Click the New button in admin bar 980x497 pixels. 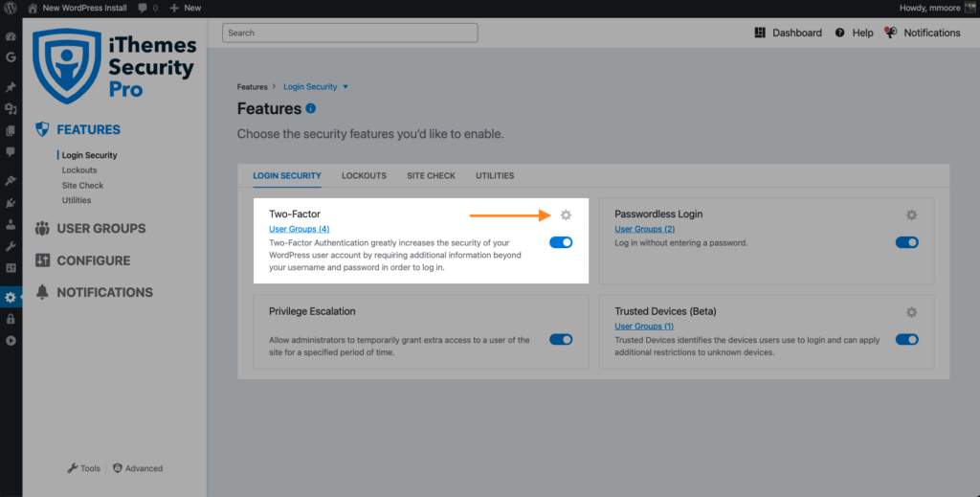click(x=185, y=8)
